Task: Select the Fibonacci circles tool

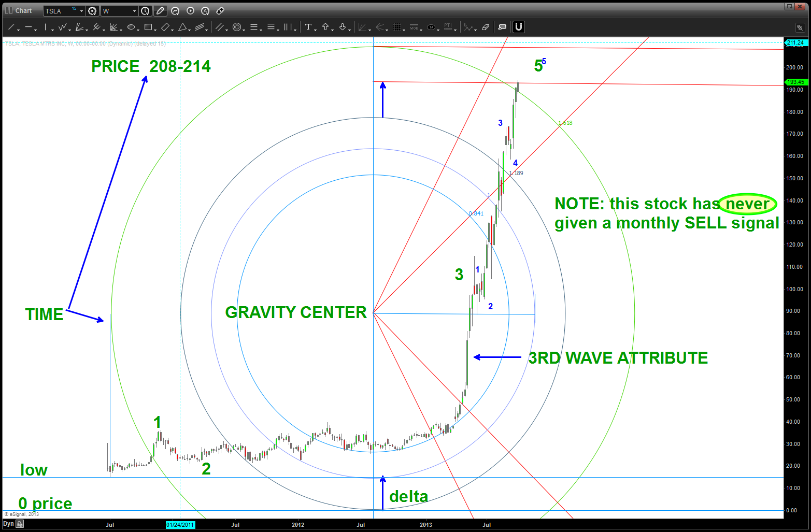Action: click(x=237, y=27)
